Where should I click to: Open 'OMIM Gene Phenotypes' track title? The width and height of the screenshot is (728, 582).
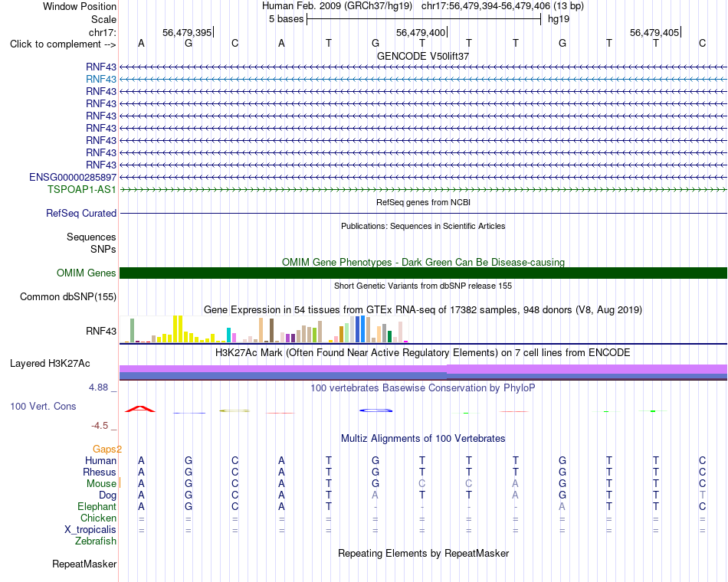pyautogui.click(x=423, y=262)
